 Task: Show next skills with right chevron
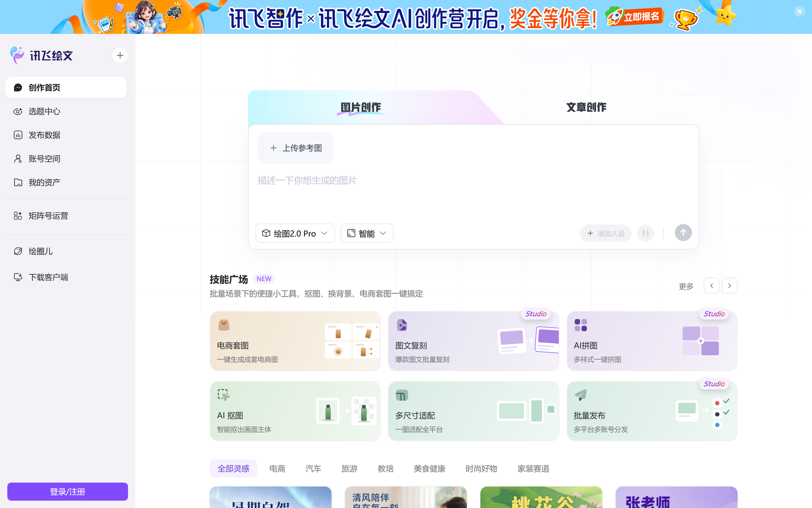[x=730, y=286]
